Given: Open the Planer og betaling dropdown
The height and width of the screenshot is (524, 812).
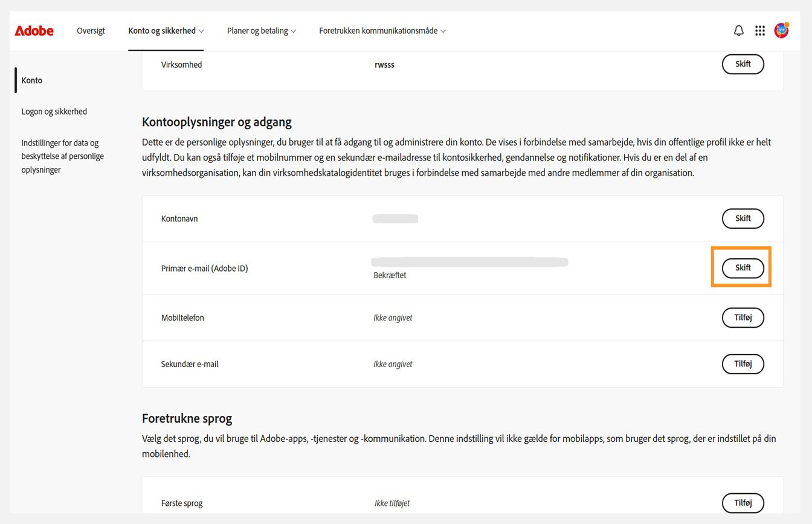Looking at the screenshot, I should tap(261, 30).
